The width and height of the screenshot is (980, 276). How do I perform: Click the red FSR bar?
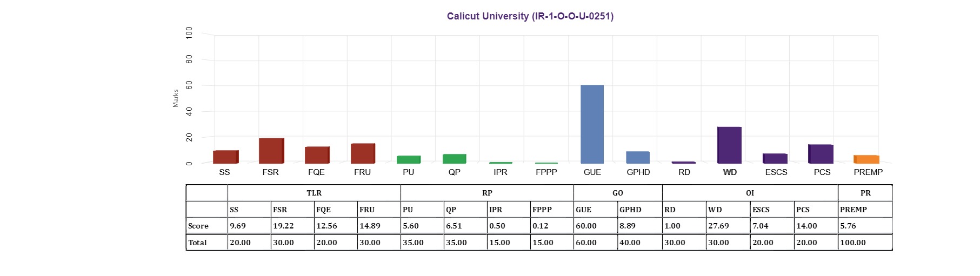click(271, 151)
